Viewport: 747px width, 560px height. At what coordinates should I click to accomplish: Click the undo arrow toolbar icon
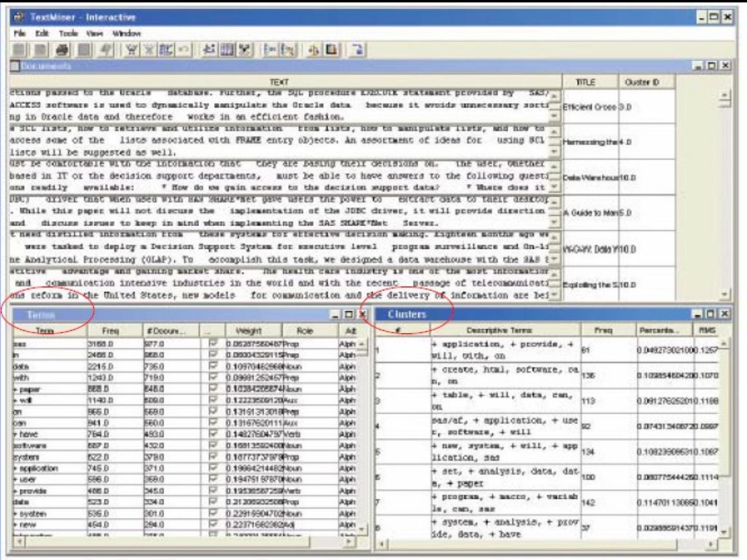point(183,50)
